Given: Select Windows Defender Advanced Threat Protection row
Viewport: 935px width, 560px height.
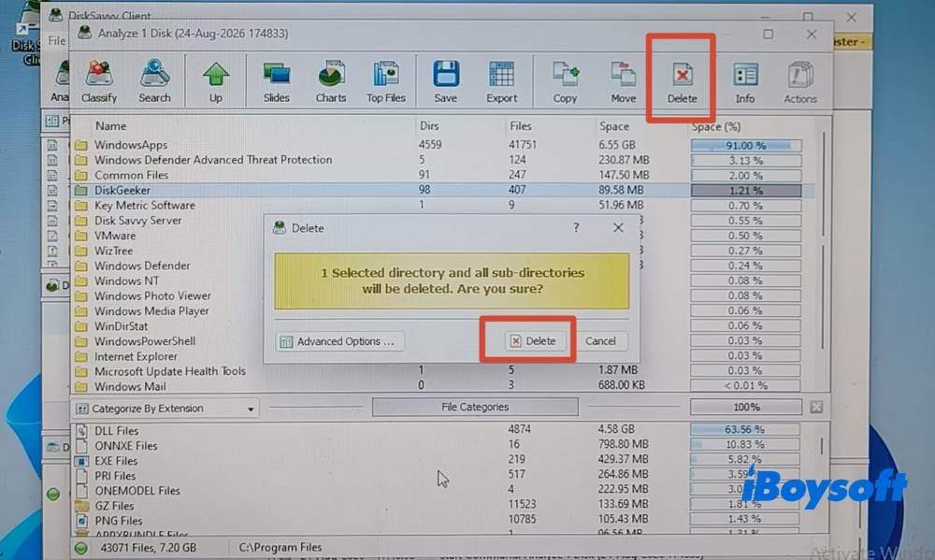Looking at the screenshot, I should 441,160.
